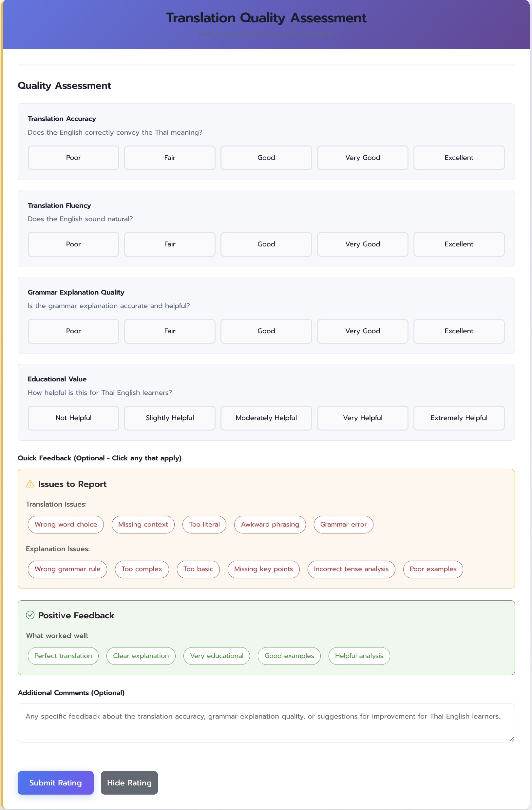
Task: Rate Grammar Explanation Quality as Poor
Action: pyautogui.click(x=73, y=331)
